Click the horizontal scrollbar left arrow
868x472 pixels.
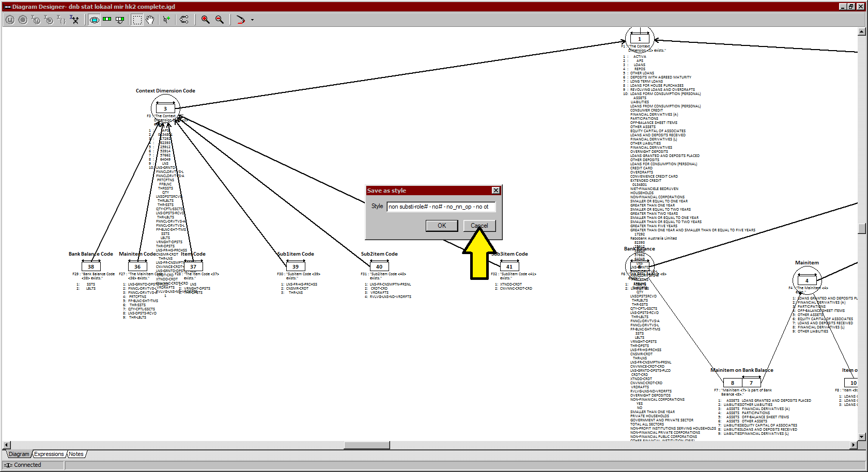click(7, 445)
